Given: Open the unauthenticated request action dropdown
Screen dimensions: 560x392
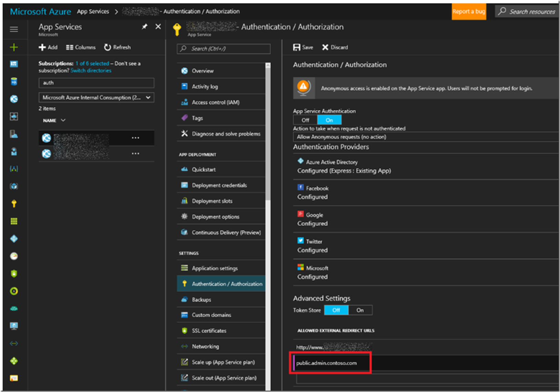Looking at the screenshot, I should click(426, 137).
